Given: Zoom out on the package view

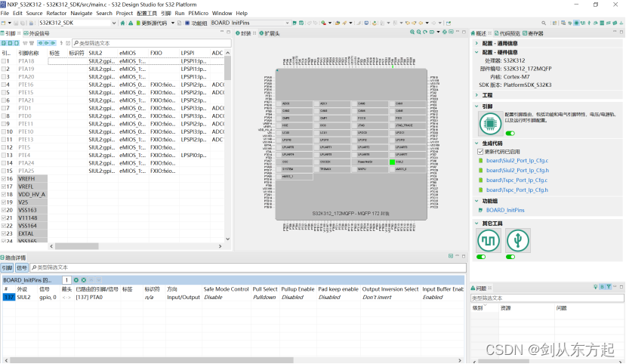Looking at the screenshot, I should click(x=418, y=32).
